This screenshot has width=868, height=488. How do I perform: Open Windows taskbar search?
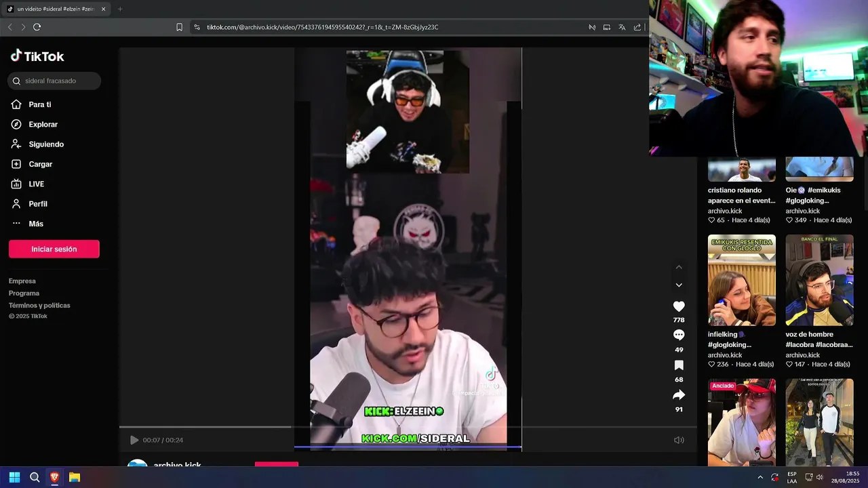click(x=35, y=477)
